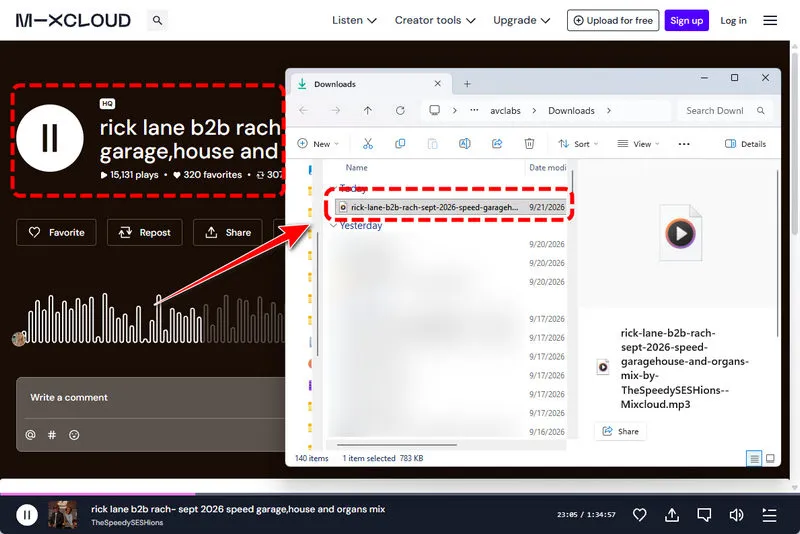800x534 pixels.
Task: Toggle mute with the speaker icon
Action: [x=736, y=515]
